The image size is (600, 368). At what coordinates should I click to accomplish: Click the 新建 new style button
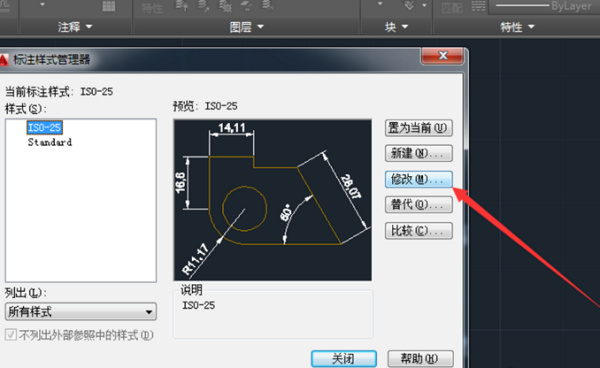pyautogui.click(x=419, y=153)
